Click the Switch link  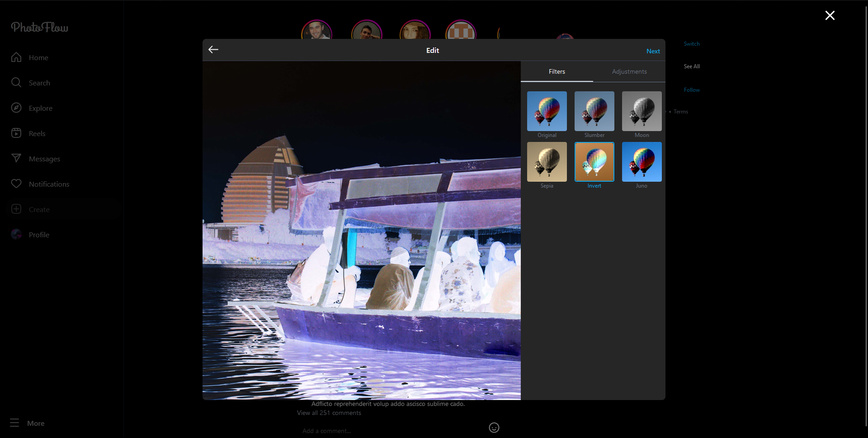click(x=692, y=44)
